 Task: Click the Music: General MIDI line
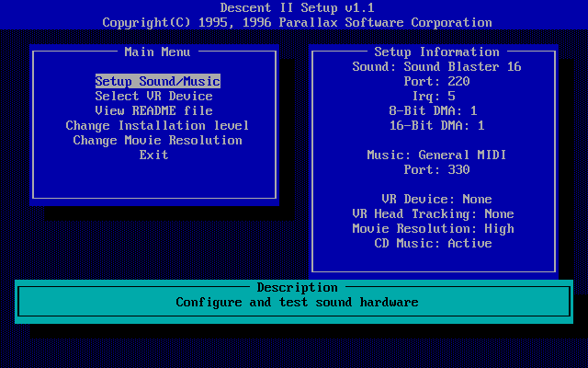(x=437, y=155)
